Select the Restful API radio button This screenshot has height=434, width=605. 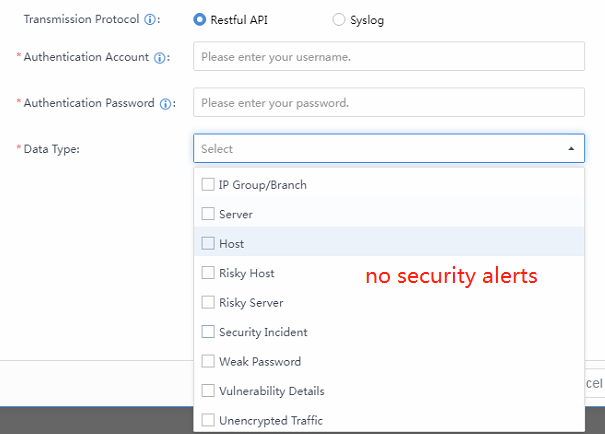click(x=200, y=19)
